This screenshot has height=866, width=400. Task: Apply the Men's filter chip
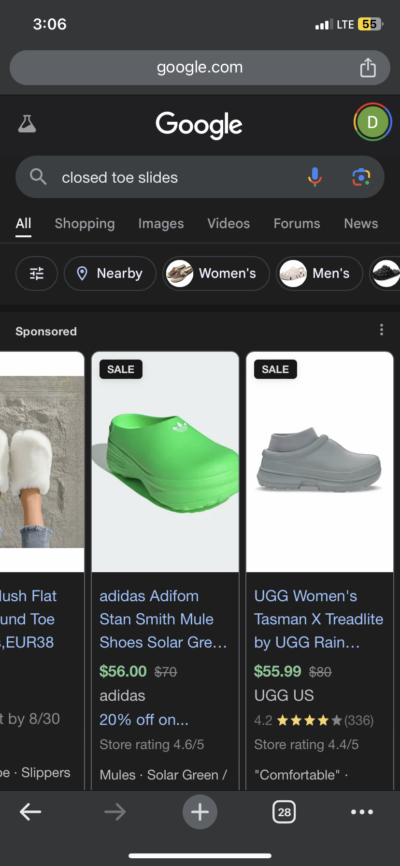[319, 273]
